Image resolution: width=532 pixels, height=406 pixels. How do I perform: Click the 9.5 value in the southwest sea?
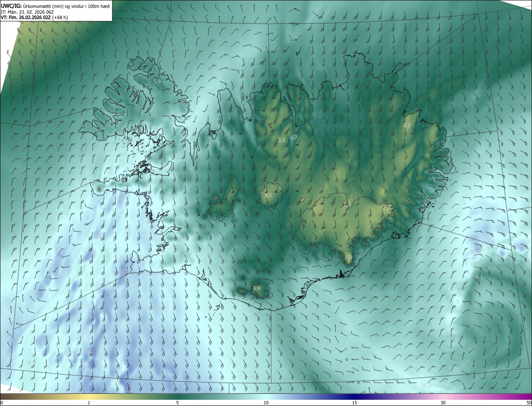point(31,363)
